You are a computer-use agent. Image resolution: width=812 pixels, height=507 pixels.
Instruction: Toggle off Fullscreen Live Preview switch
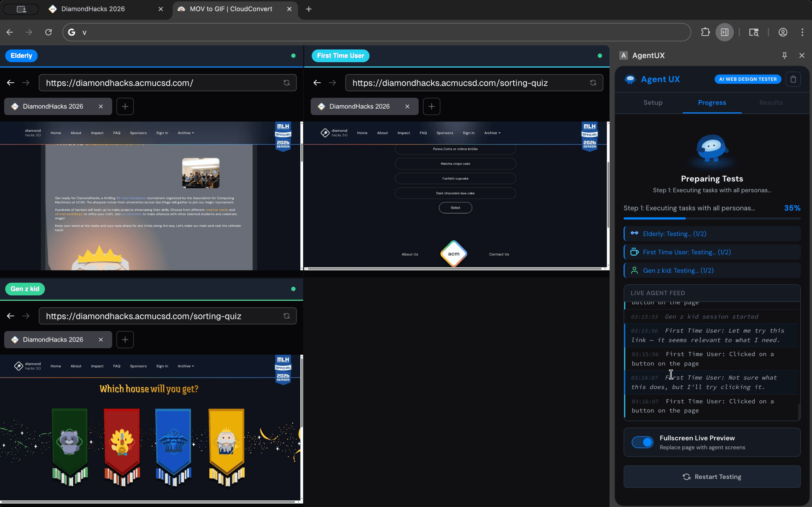642,442
